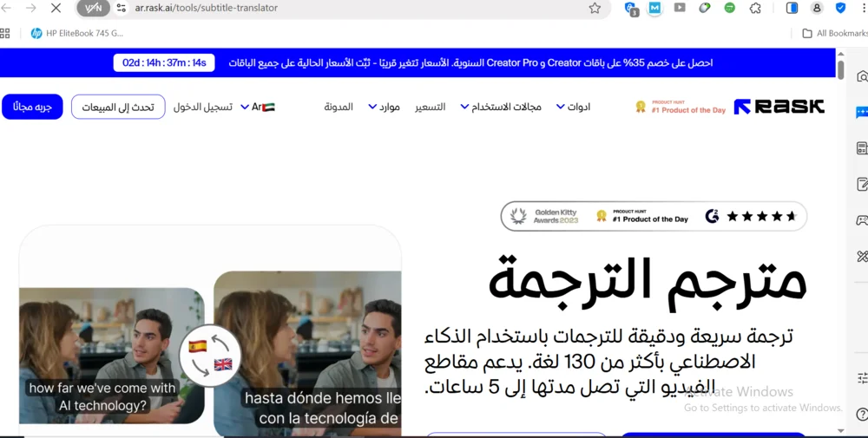
Task: Click the Rask logo
Action: [779, 107]
